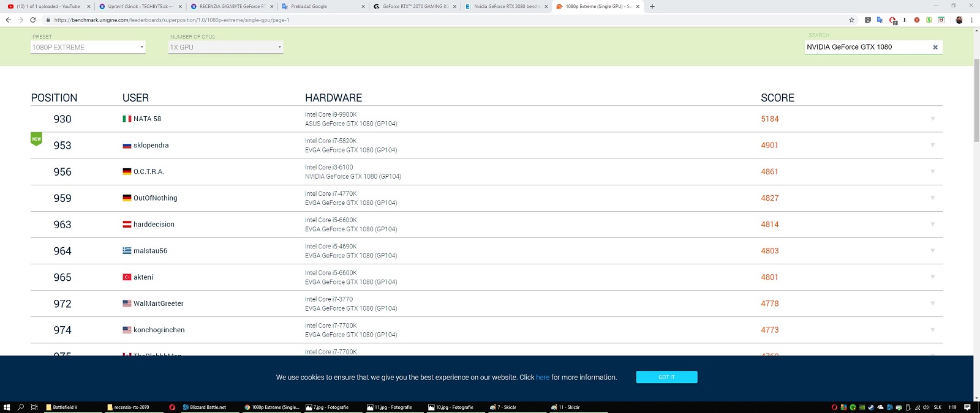Click the USB safely remove tray icon
980x413 pixels.
908,407
